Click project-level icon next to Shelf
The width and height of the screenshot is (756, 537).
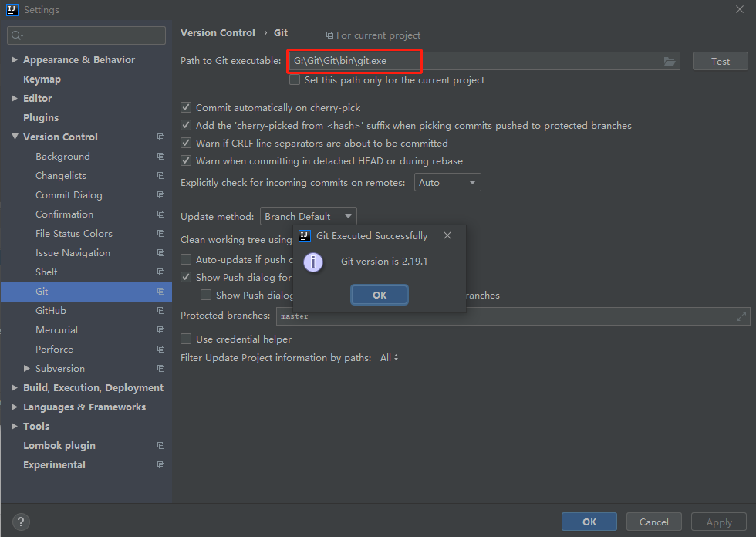[x=161, y=272]
